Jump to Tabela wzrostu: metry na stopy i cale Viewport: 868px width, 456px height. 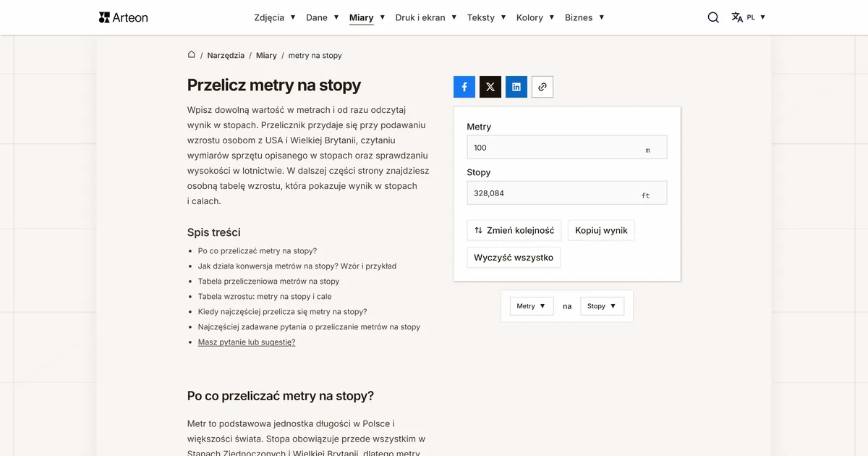pos(265,297)
